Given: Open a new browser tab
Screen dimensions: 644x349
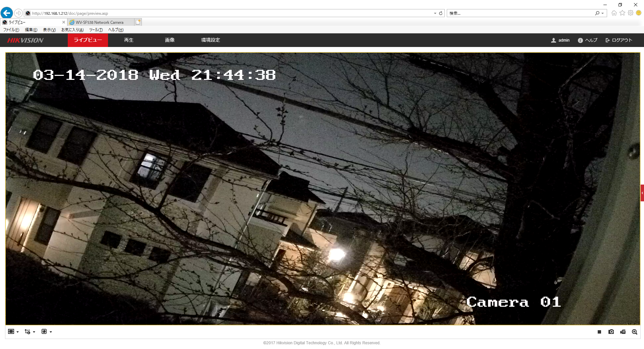Looking at the screenshot, I should pyautogui.click(x=138, y=22).
